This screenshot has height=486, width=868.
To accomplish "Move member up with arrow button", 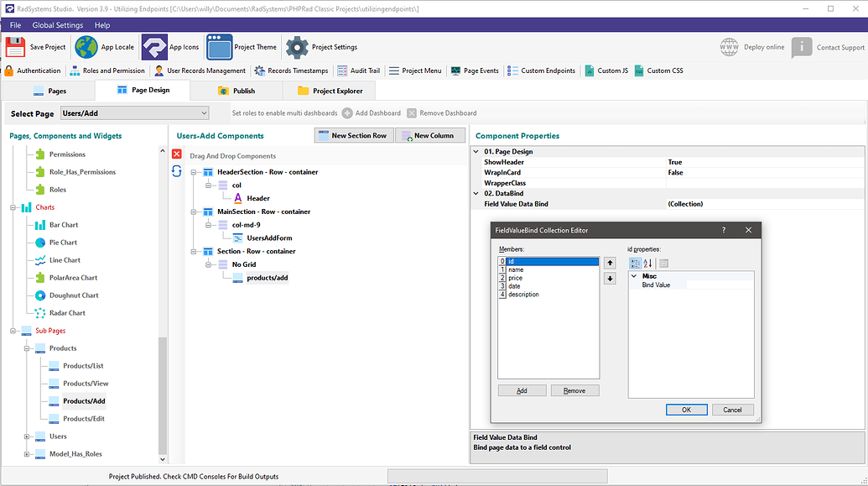I will tap(610, 263).
